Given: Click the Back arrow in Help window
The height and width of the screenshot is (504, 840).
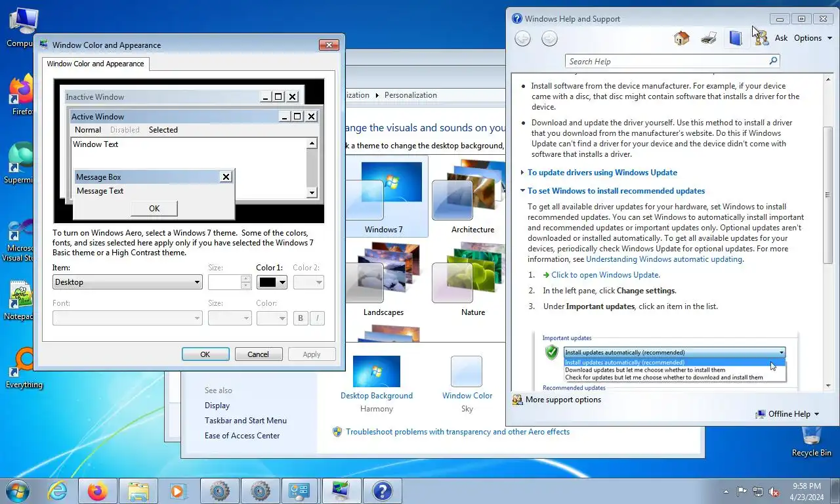Looking at the screenshot, I should point(522,39).
